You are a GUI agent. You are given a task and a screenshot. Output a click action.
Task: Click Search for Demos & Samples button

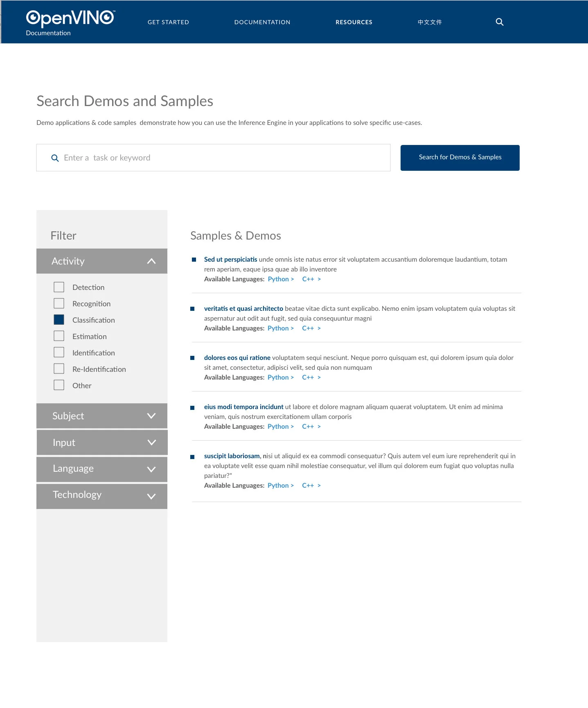(460, 158)
